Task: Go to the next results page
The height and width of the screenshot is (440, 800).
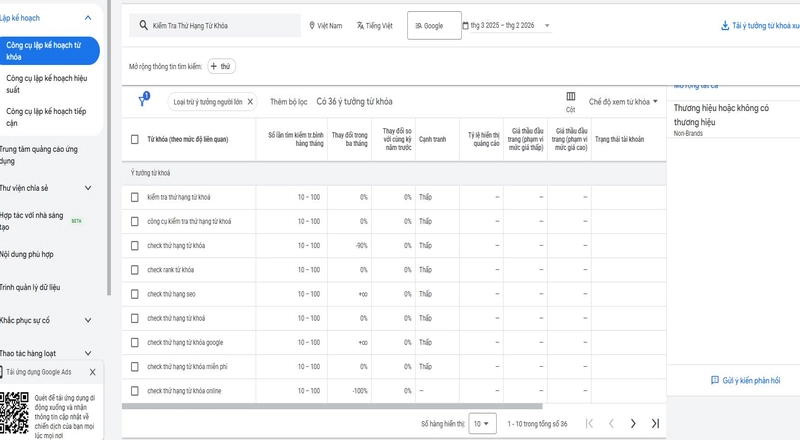Action: pyautogui.click(x=633, y=424)
